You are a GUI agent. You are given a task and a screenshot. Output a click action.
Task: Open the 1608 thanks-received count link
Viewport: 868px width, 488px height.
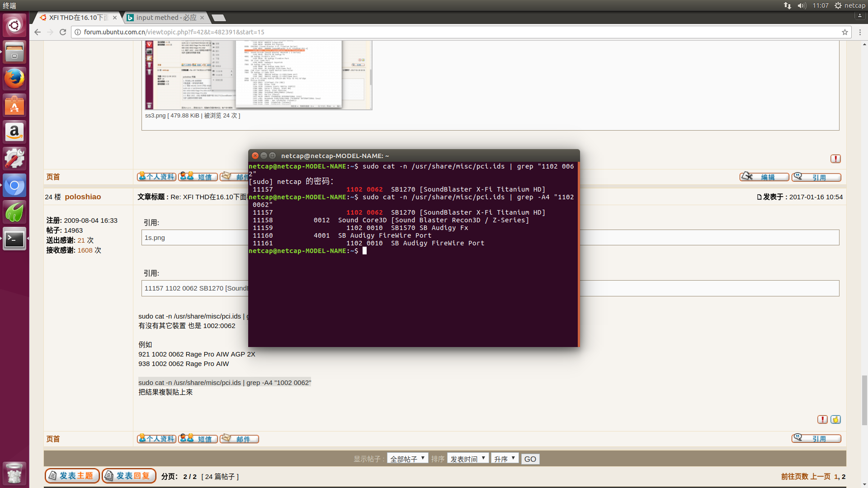click(85, 250)
